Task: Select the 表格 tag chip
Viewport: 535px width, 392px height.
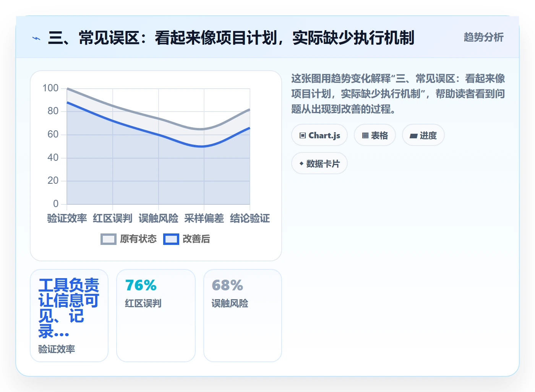Action: tap(375, 135)
